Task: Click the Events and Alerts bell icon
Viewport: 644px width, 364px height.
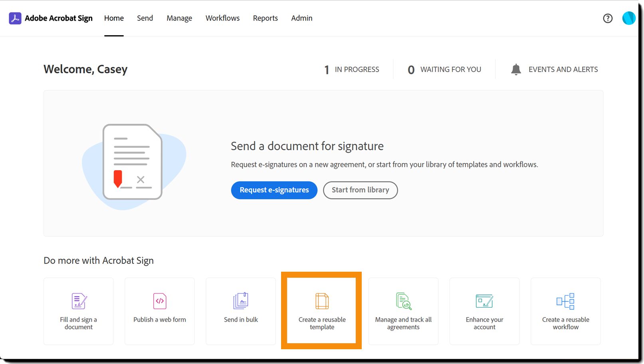Action: tap(516, 70)
